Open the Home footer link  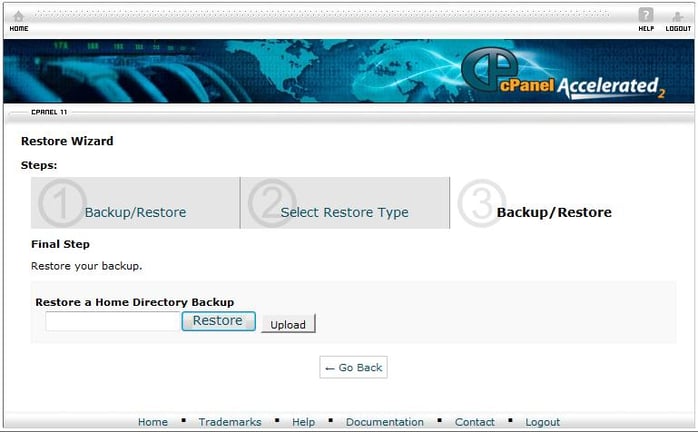(153, 422)
